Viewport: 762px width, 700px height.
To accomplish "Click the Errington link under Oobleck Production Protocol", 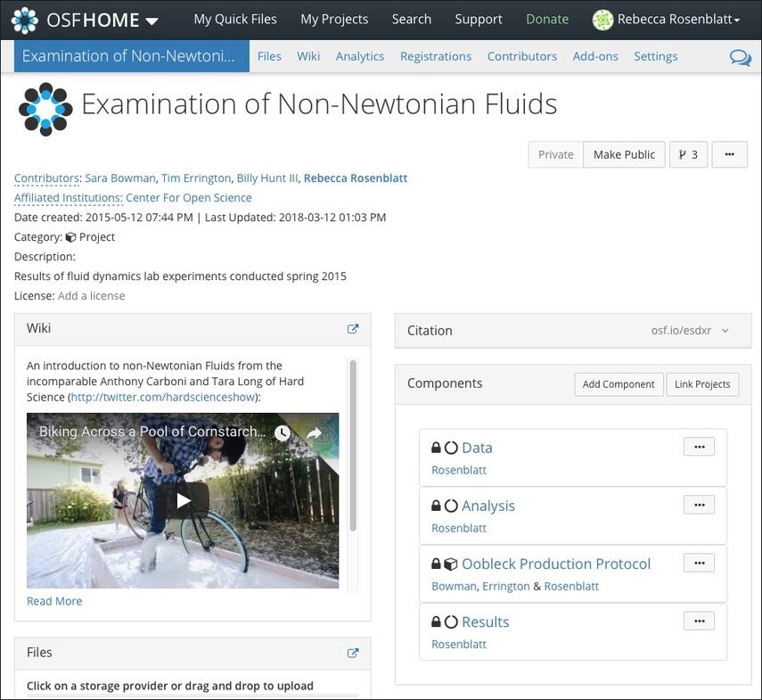I will 506,586.
